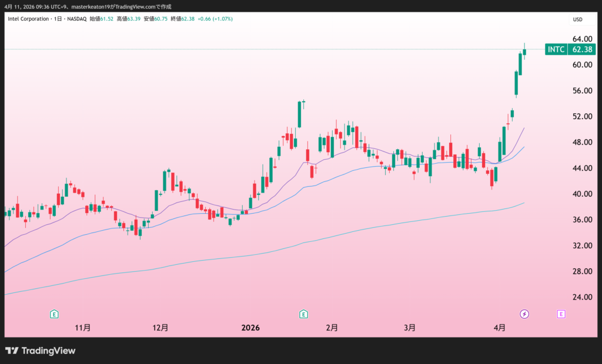Click the +0.66 (+1.07%) change value
The height and width of the screenshot is (364, 602).
tap(215, 19)
